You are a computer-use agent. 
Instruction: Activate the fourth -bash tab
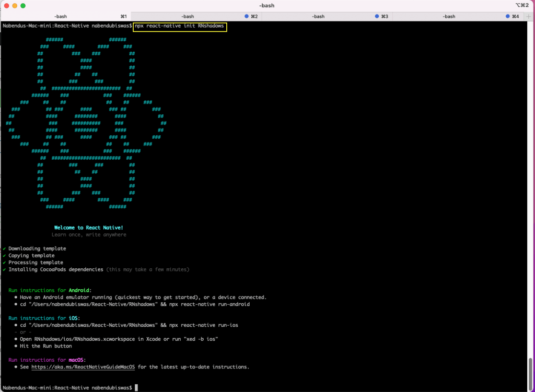tap(449, 17)
